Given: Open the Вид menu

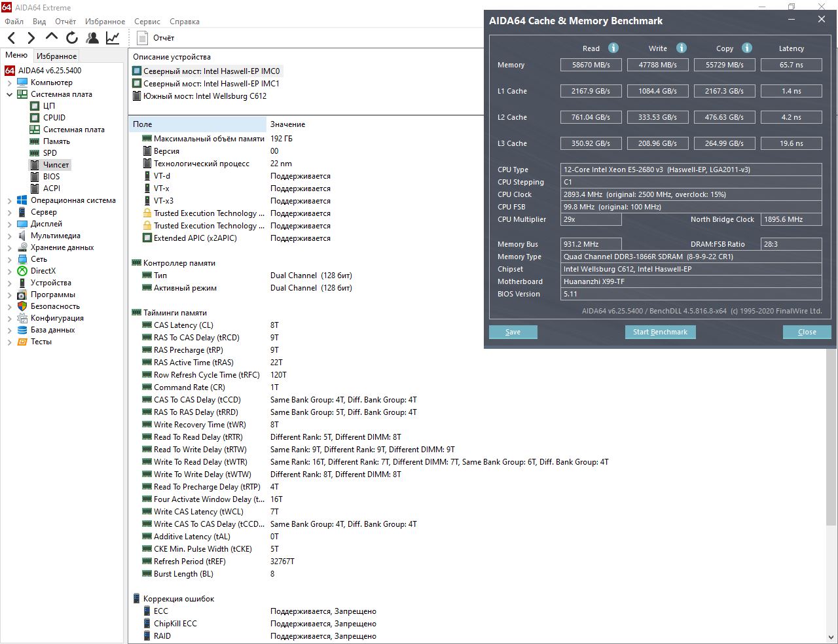Looking at the screenshot, I should tap(39, 22).
